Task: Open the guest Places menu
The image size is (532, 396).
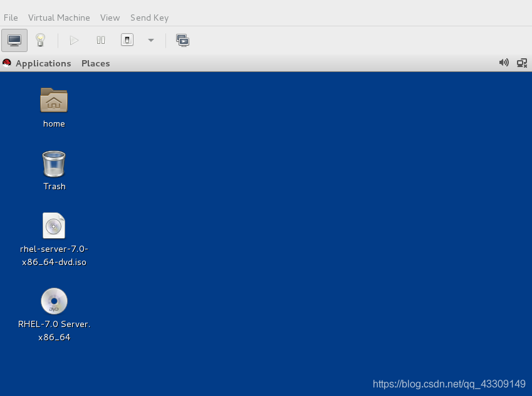Action: pos(96,63)
